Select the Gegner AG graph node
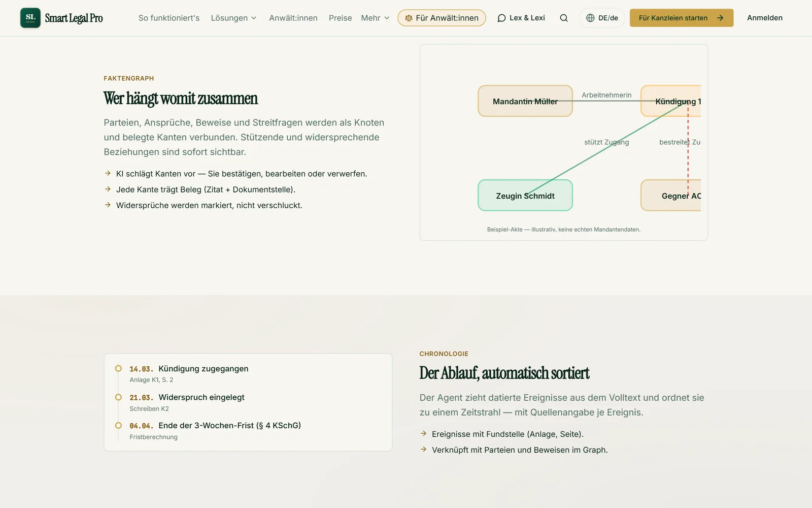 [x=671, y=196]
